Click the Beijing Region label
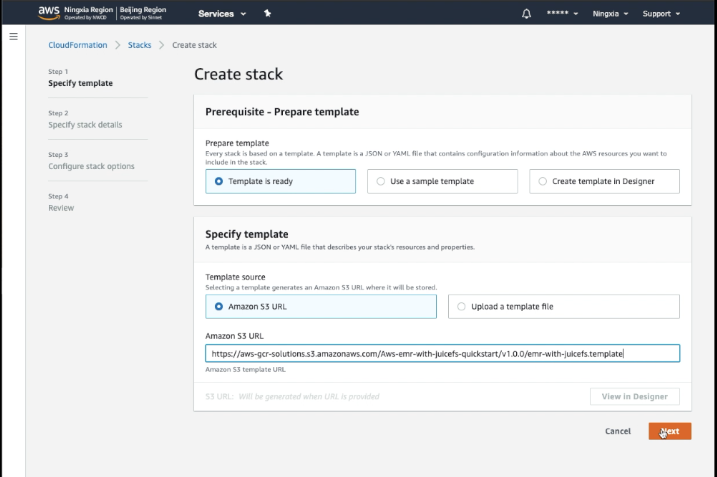The height and width of the screenshot is (477, 717). pos(143,13)
